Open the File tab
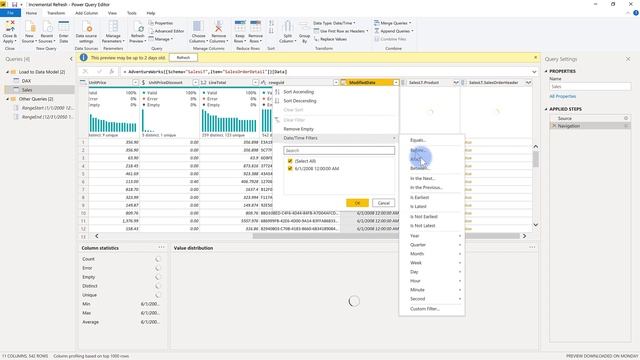Viewport: 640px width, 360px height. (x=10, y=13)
